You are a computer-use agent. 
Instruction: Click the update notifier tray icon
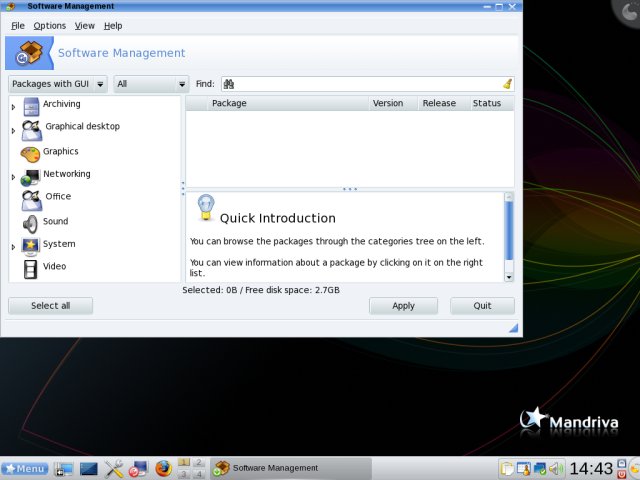coord(524,469)
